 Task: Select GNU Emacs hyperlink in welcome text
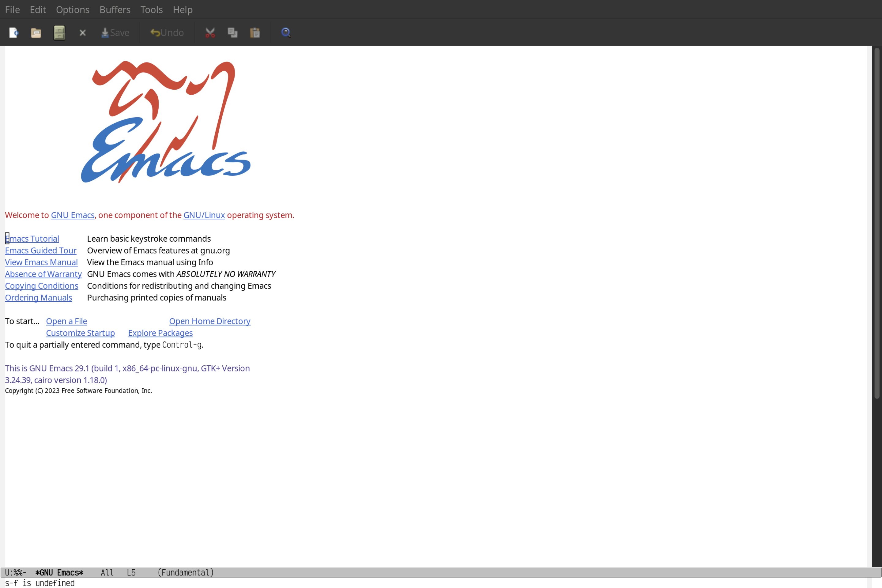point(72,215)
